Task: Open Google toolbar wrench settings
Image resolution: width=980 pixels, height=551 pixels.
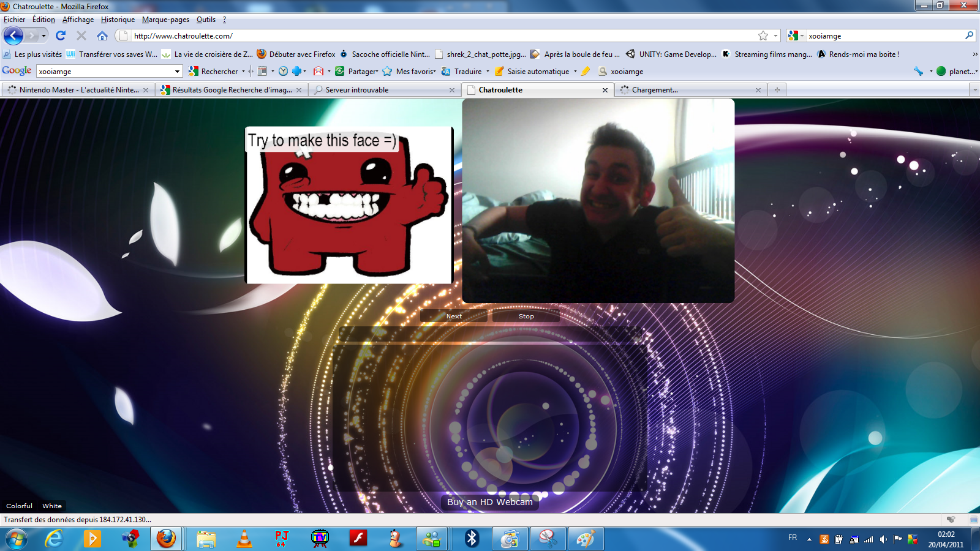Action: tap(918, 71)
